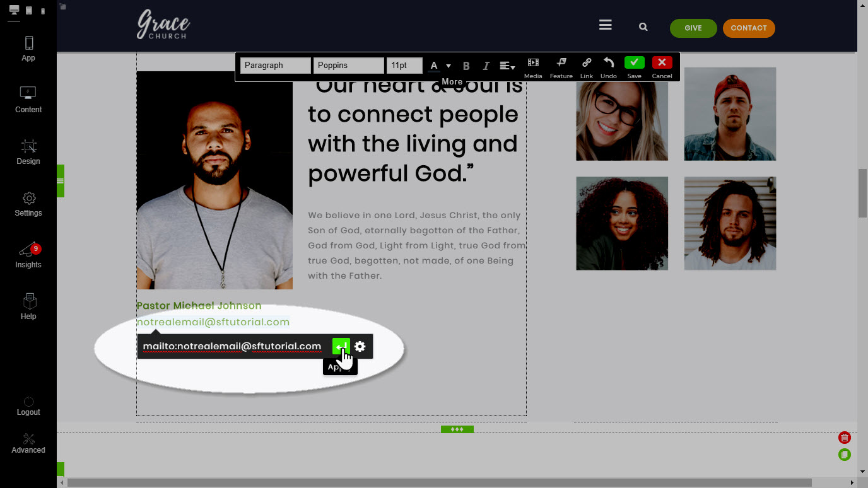This screenshot has height=488, width=868.
Task: Cancel editing with red X
Action: (662, 63)
